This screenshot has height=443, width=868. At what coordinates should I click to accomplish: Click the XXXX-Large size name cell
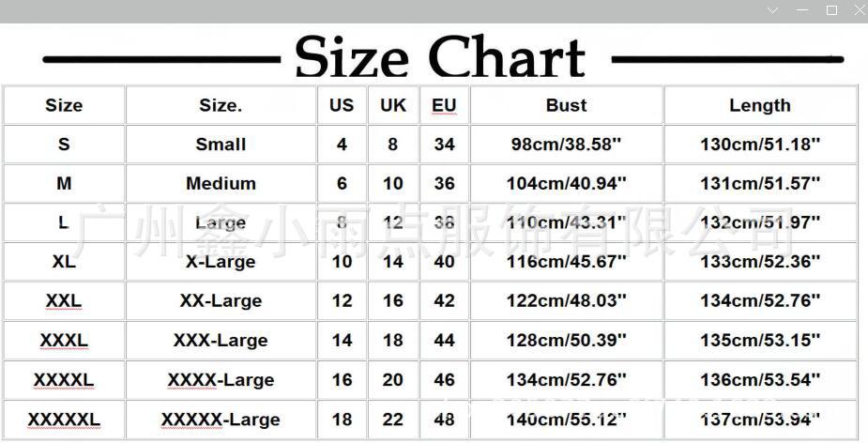221,380
